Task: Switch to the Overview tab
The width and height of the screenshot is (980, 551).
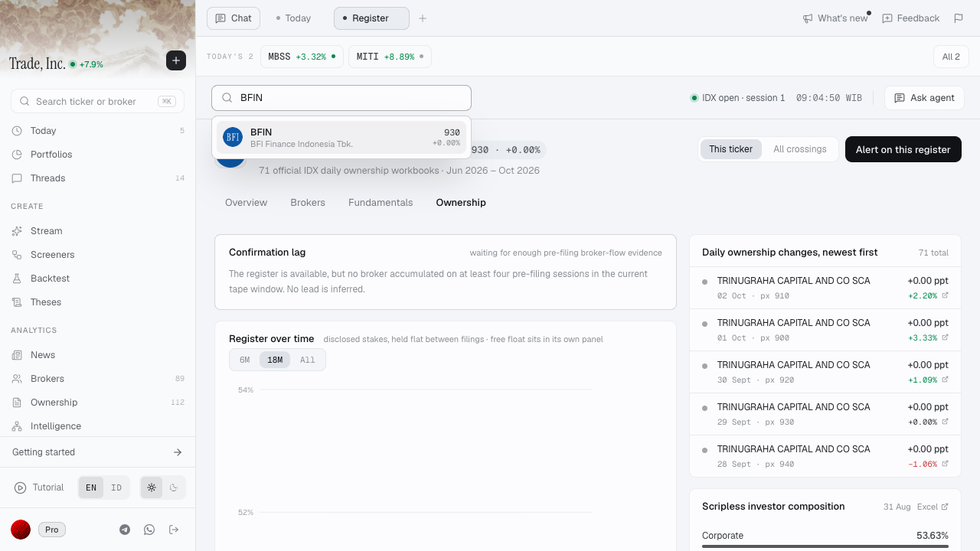Action: pos(246,203)
